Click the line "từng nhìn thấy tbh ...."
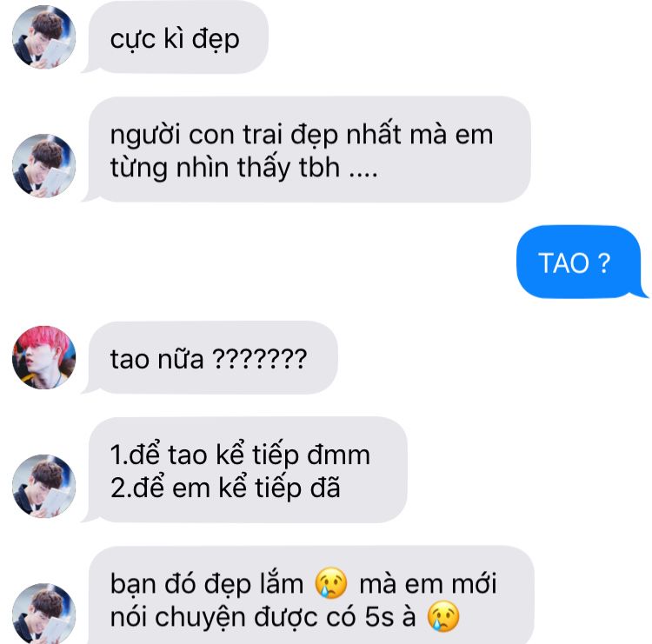Screen dimensions: 652x644 coord(243,168)
